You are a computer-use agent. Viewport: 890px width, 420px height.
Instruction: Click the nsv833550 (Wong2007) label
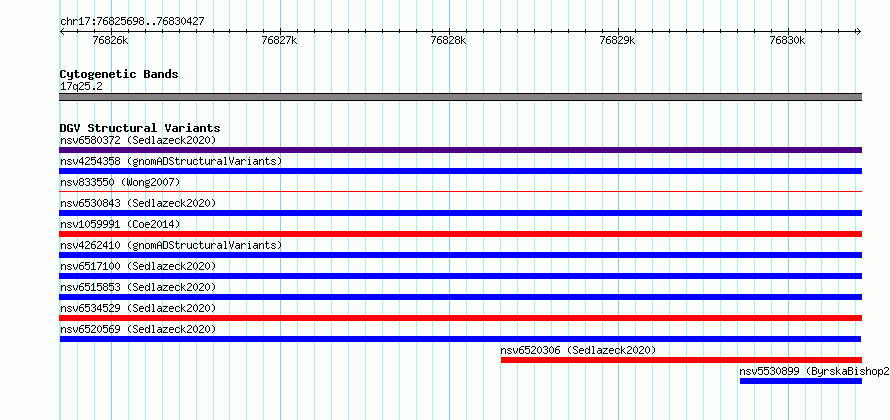pyautogui.click(x=120, y=182)
